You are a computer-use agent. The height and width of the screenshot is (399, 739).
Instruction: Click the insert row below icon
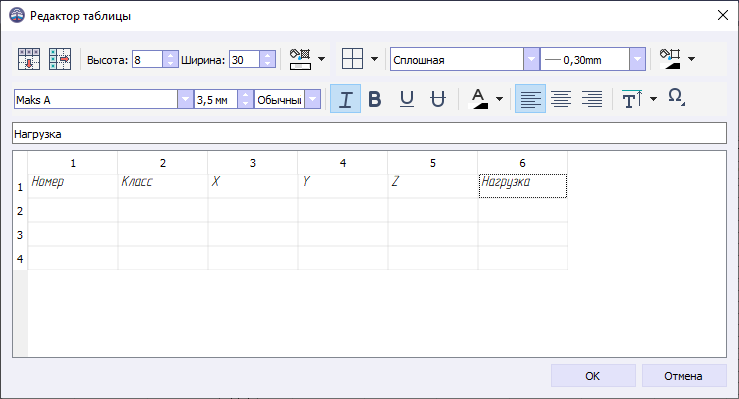point(29,59)
